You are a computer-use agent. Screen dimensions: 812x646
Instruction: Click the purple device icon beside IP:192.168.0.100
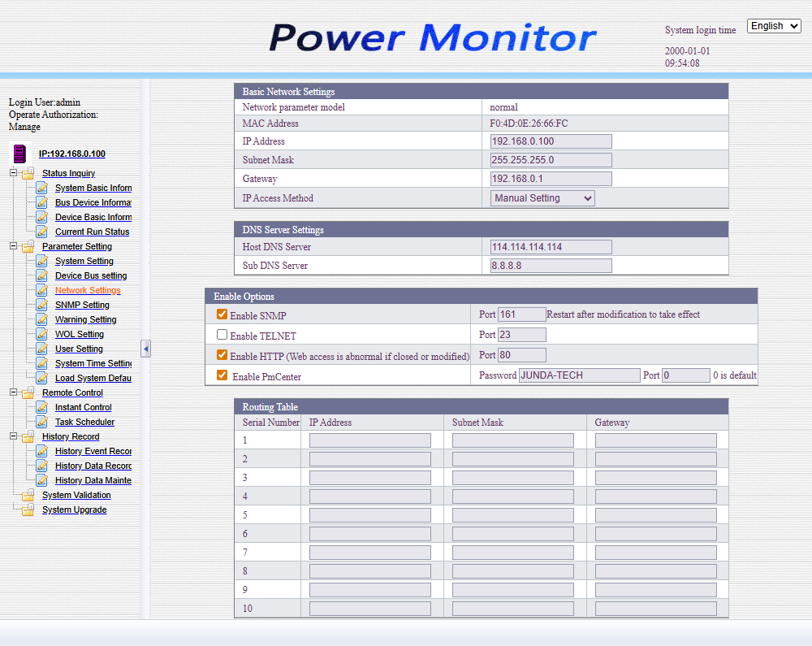[x=20, y=154]
